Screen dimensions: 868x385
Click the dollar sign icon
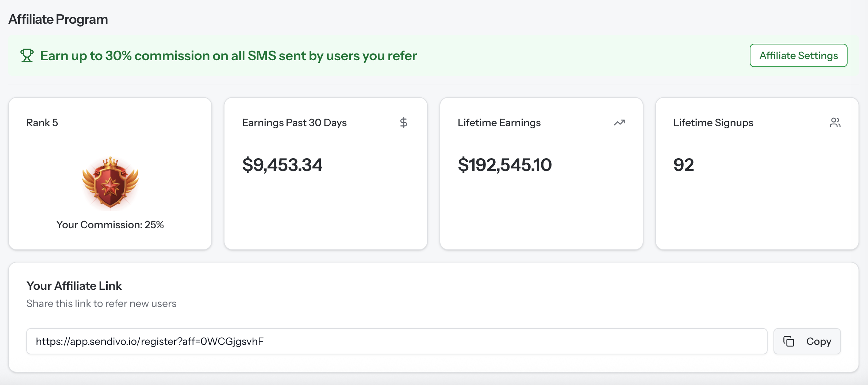403,122
